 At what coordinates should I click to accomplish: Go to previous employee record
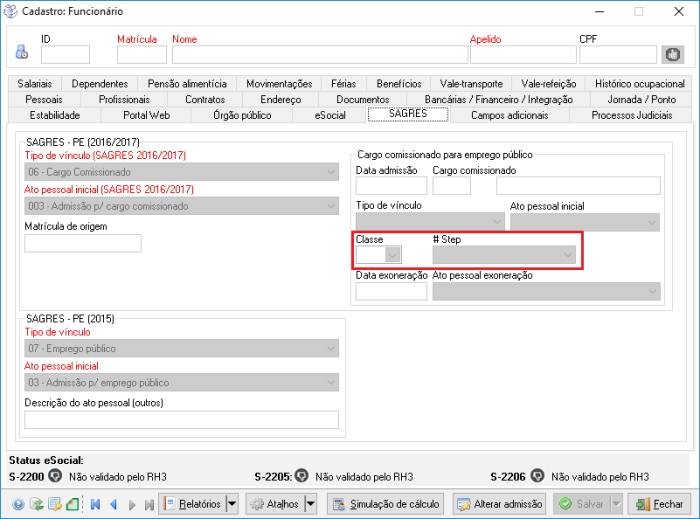tap(114, 504)
